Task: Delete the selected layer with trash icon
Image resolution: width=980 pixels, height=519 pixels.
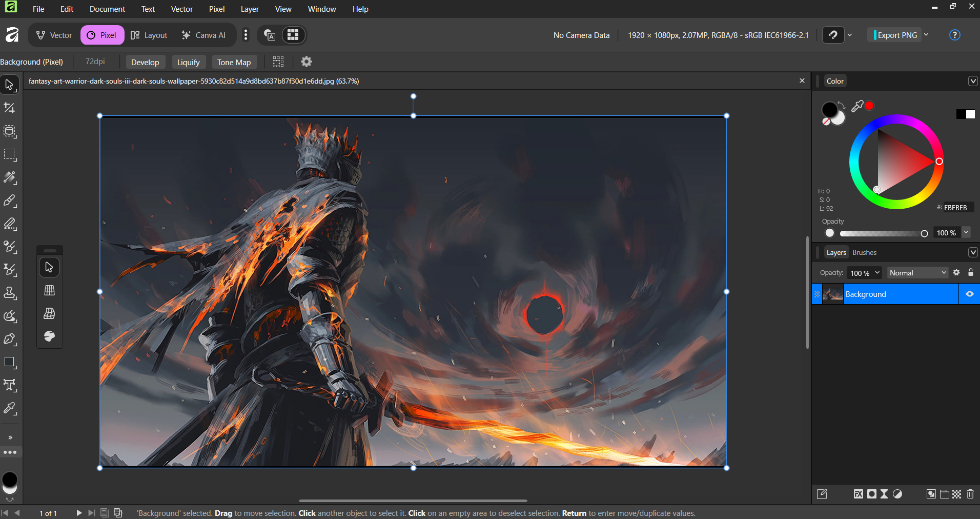Action: point(970,494)
